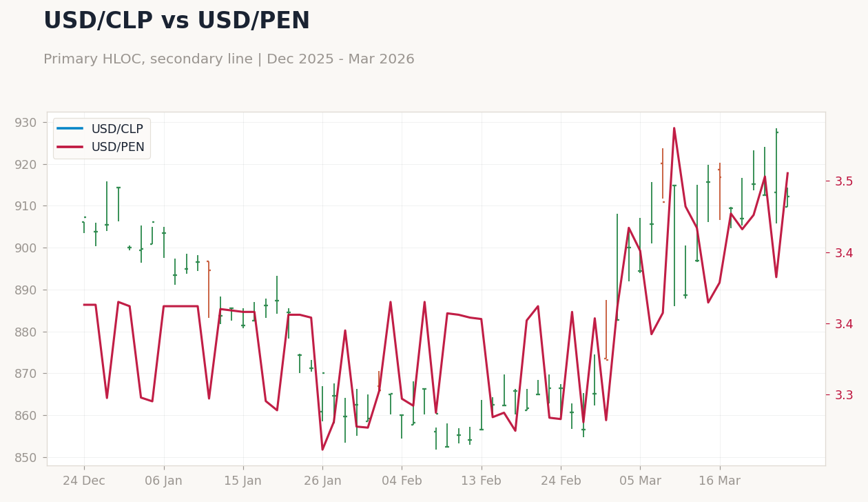
Task: Click the 05 Mar x-axis label
Action: [640, 481]
